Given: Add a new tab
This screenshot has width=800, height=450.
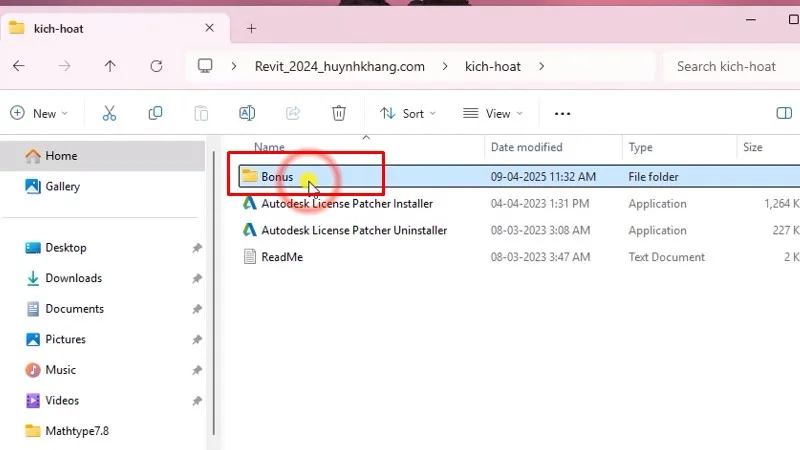Looking at the screenshot, I should [251, 28].
